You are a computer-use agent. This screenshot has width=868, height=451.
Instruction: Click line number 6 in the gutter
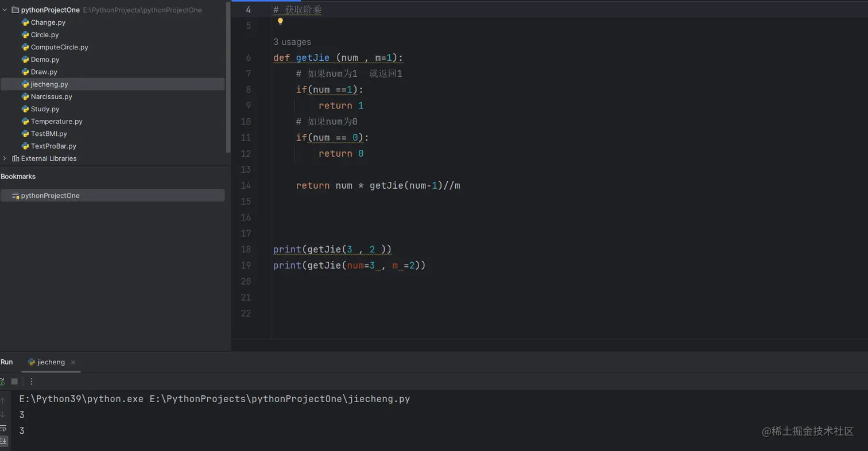[248, 58]
